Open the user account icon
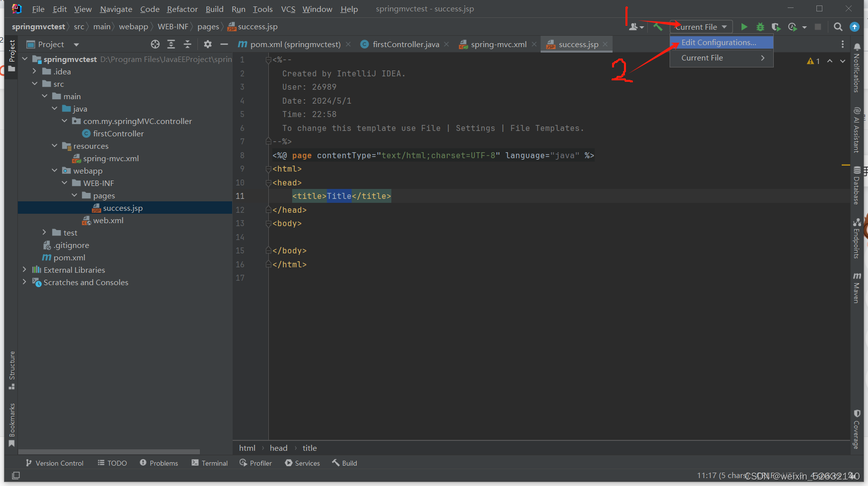Image resolution: width=868 pixels, height=486 pixels. point(636,27)
